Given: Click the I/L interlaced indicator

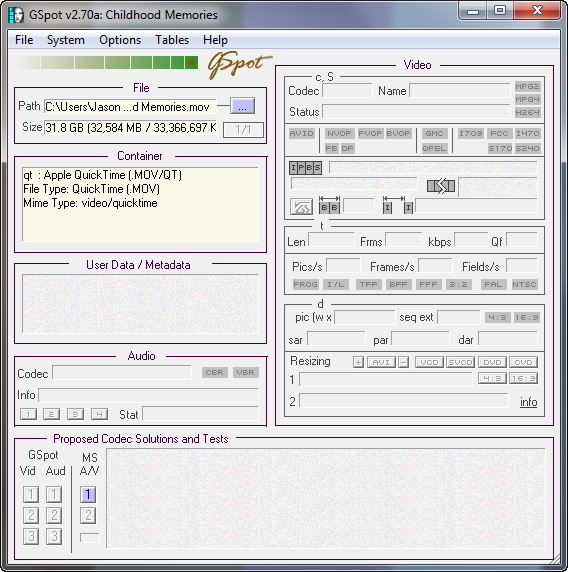Looking at the screenshot, I should (336, 284).
